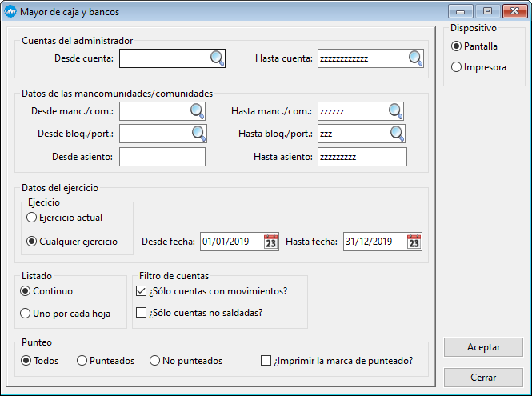Click the magnifier beside Desde manc./com.
Viewport: 532px width, 396px height.
(x=197, y=111)
